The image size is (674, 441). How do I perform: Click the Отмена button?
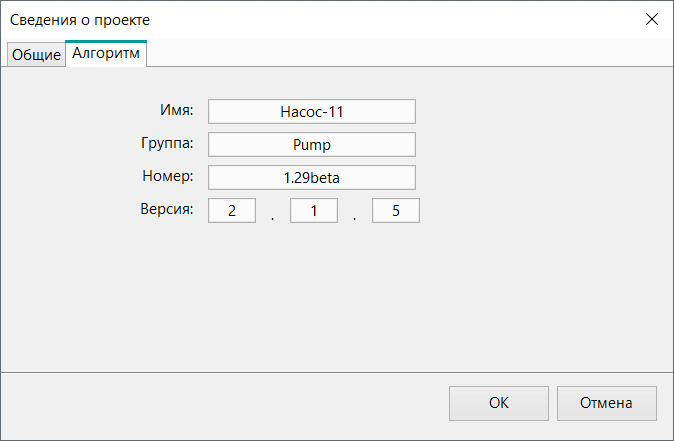(x=606, y=403)
